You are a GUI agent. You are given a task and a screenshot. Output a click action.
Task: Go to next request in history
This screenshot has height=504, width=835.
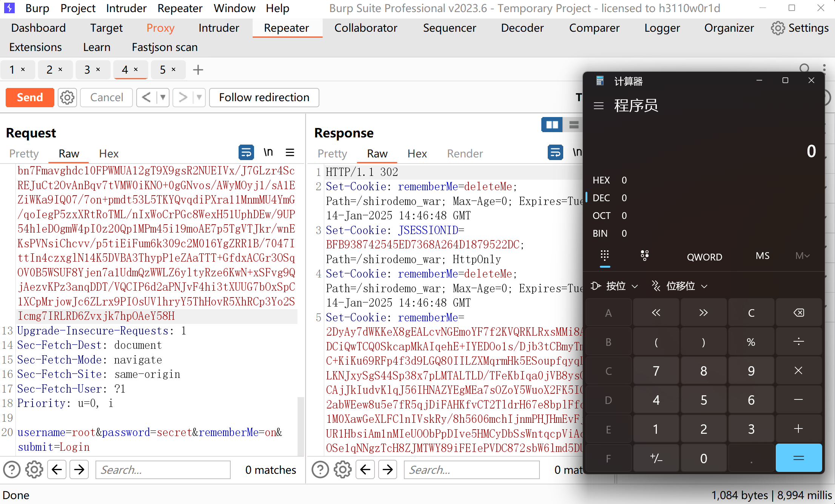tap(183, 97)
